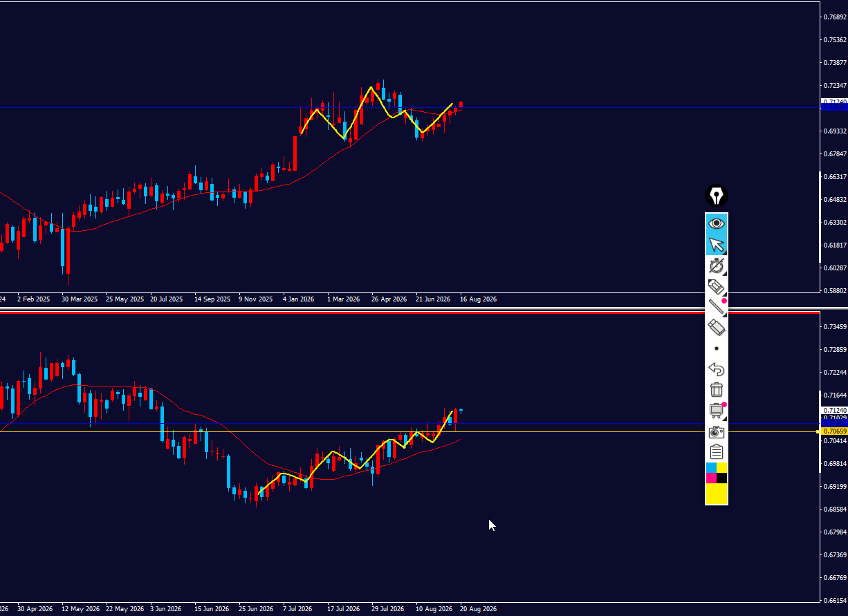
Task: Click the yellow 0.70659 price tag
Action: [834, 431]
